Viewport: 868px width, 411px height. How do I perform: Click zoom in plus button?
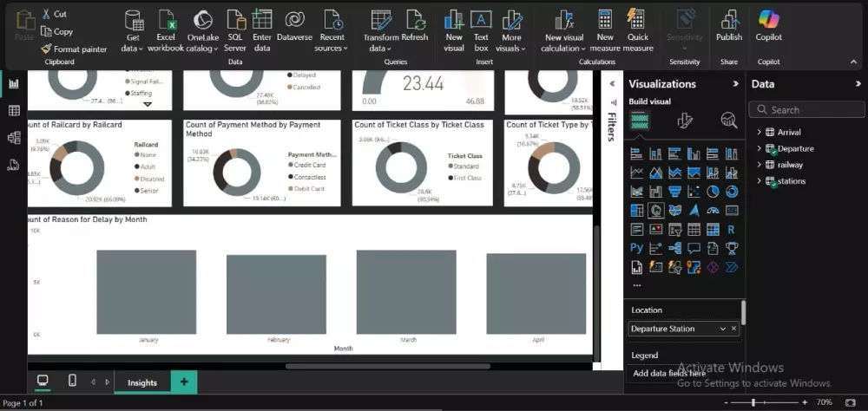pos(805,402)
